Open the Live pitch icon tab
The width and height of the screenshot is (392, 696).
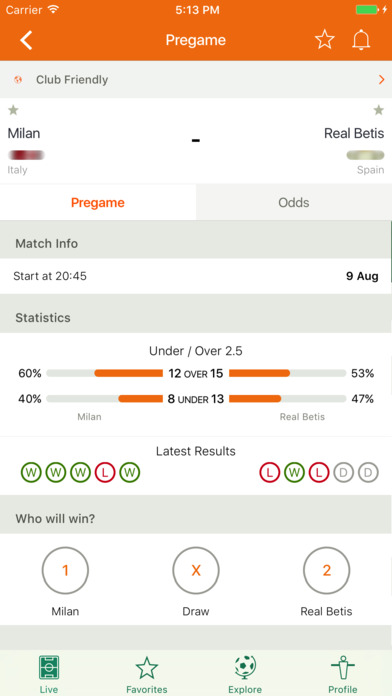[x=48, y=668]
